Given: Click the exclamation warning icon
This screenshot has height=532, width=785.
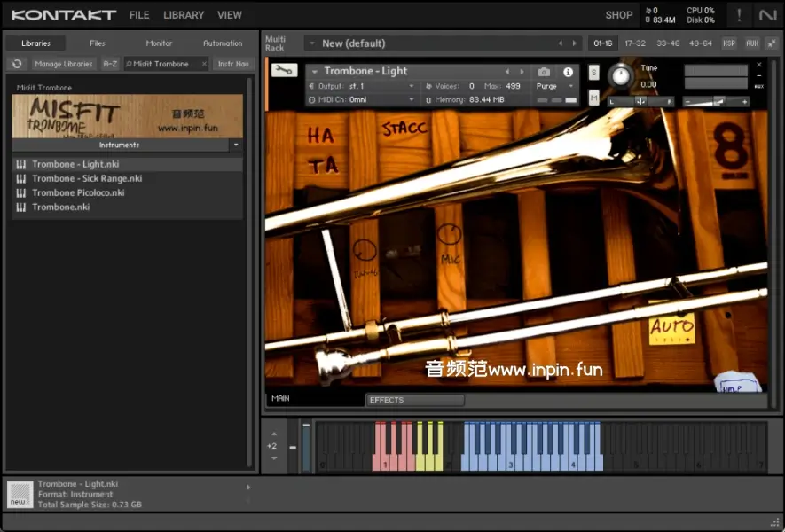Looking at the screenshot, I should coord(739,15).
